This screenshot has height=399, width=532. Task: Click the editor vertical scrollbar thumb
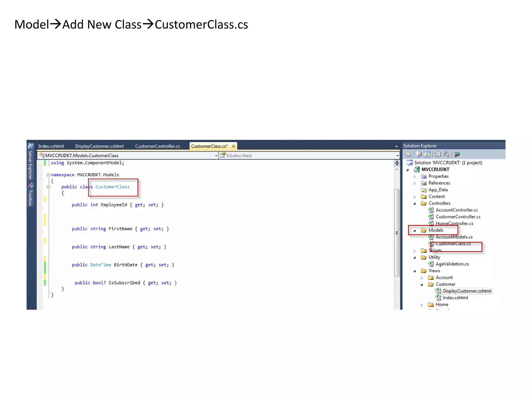click(397, 232)
